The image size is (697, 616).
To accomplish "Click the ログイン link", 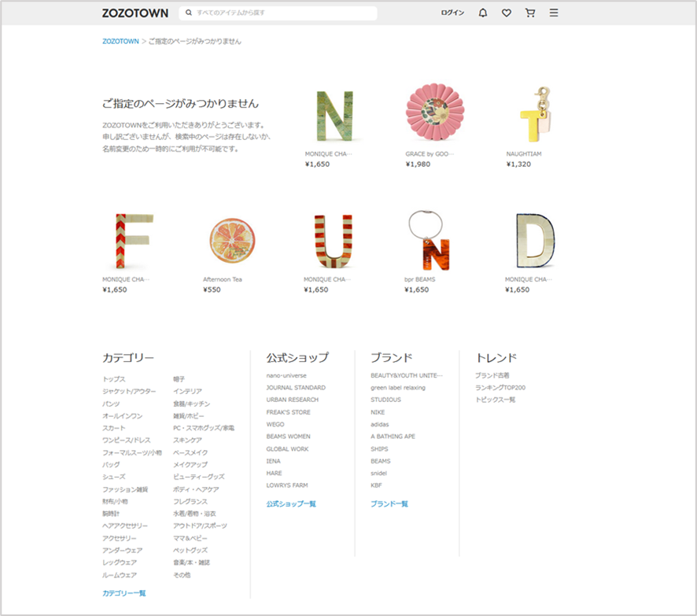I will [452, 13].
